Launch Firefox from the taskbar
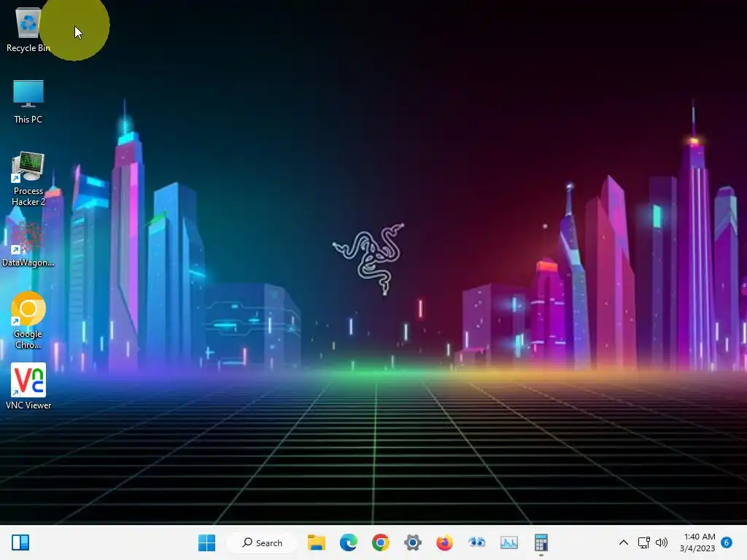747x560 pixels. [x=444, y=542]
